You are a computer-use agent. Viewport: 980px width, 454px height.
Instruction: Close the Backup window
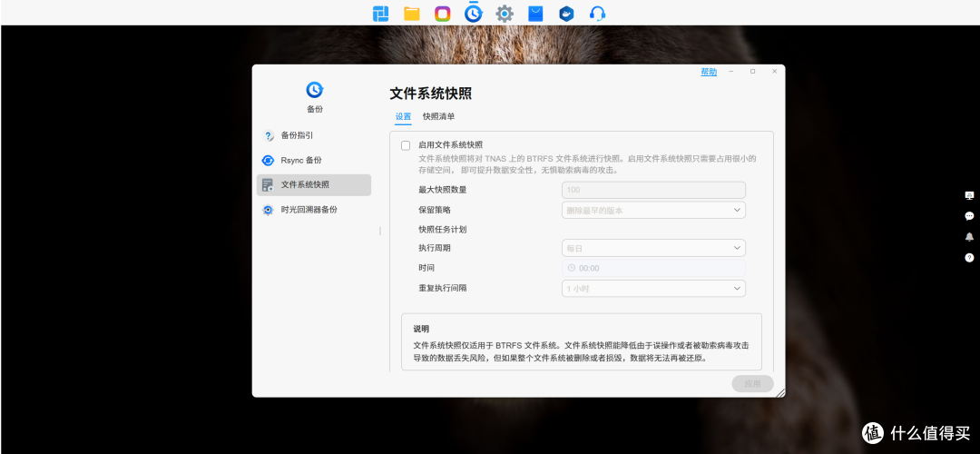point(775,72)
